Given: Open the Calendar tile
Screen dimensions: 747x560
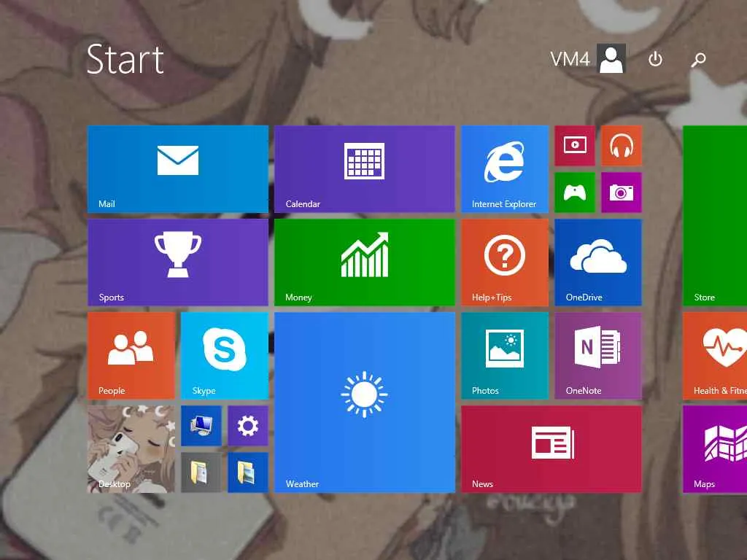Looking at the screenshot, I should tap(365, 168).
